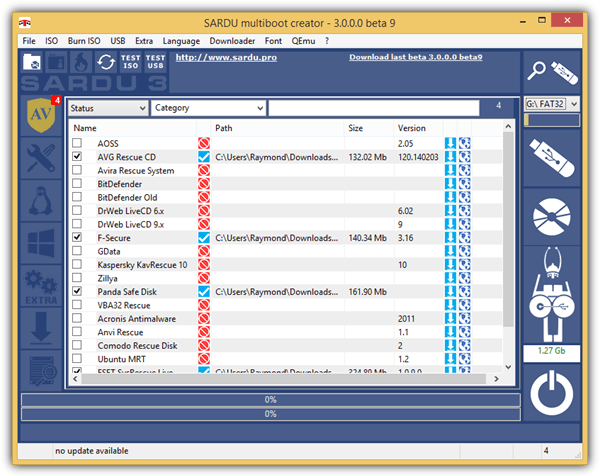Click download arrow for Comodo Rescue Disk
Screen dimensions: 600x476
tap(450, 346)
